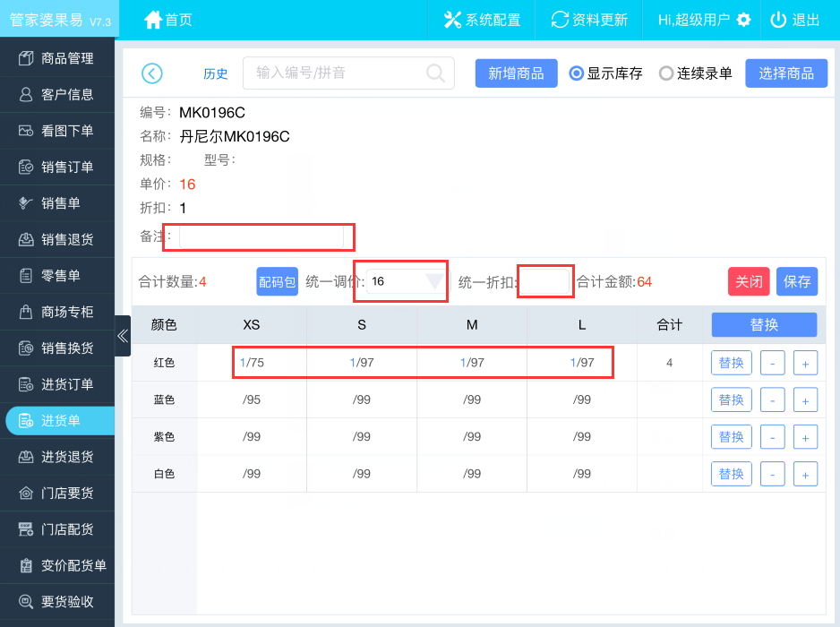The width and height of the screenshot is (840, 627).
Task: Open user settings gear icon
Action: 743,20
